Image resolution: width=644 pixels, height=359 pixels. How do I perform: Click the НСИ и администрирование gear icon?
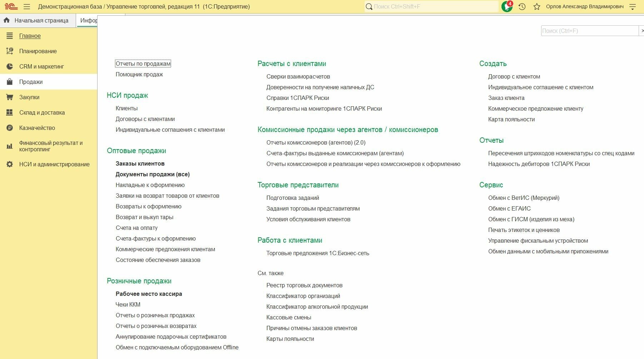pos(10,164)
